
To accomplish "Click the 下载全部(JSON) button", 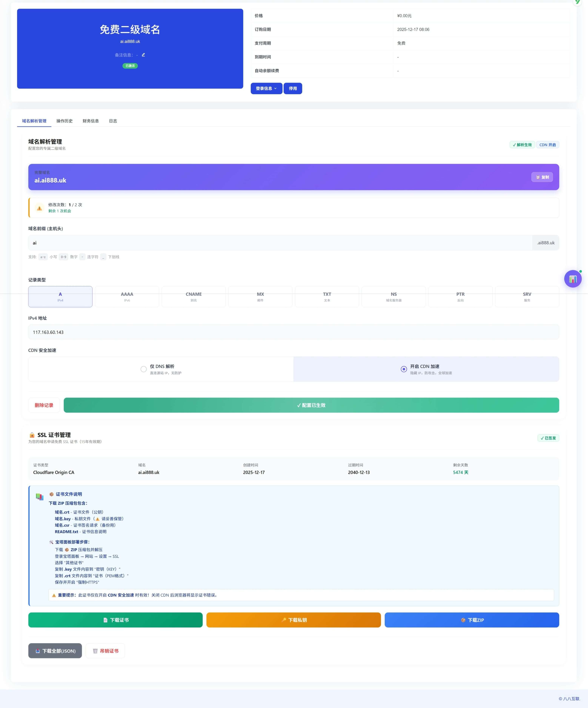I will point(55,651).
